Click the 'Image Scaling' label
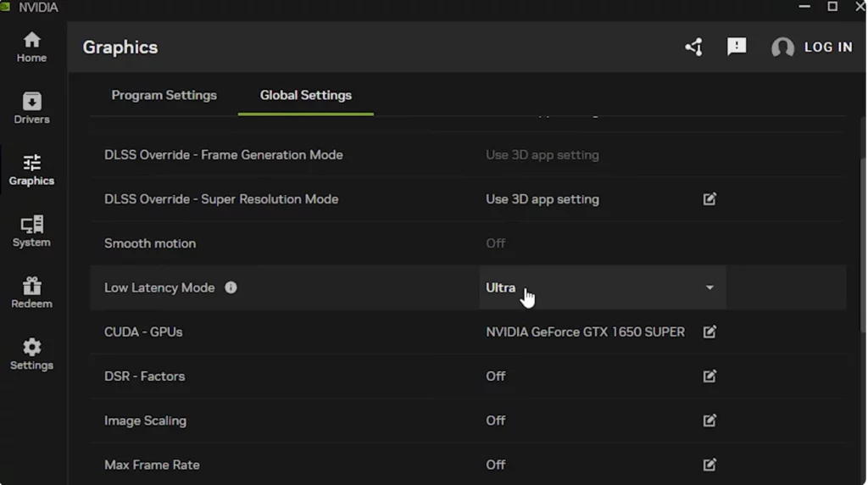 click(x=146, y=421)
